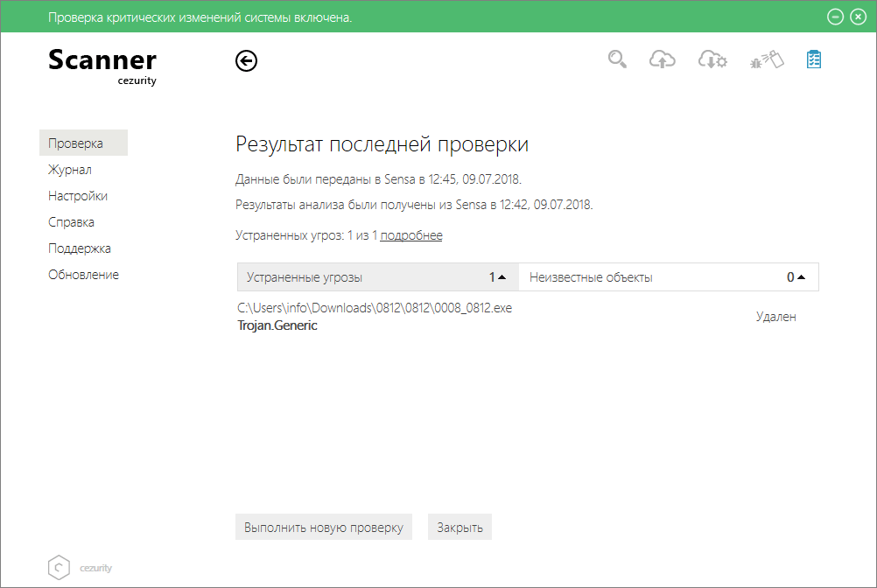
Task: Click the Удален status text
Action: pyautogui.click(x=775, y=317)
